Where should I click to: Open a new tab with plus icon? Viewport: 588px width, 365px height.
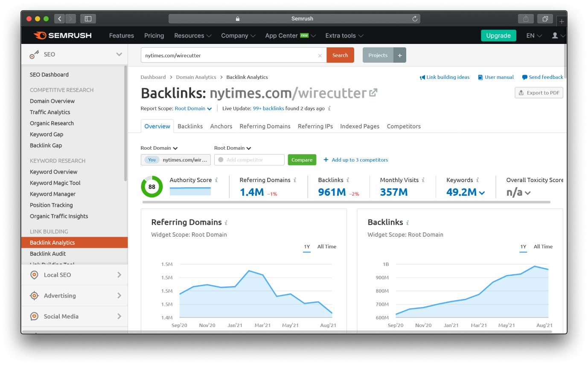562,20
